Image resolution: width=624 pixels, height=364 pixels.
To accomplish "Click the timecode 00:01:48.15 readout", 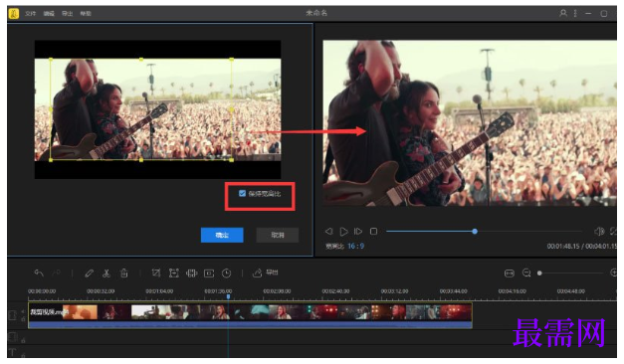I will click(563, 247).
